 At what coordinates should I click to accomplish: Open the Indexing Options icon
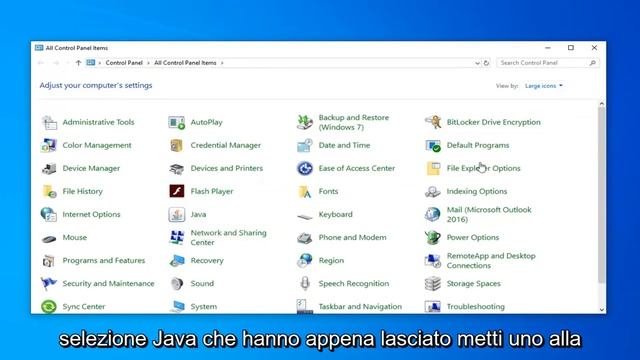tap(433, 191)
